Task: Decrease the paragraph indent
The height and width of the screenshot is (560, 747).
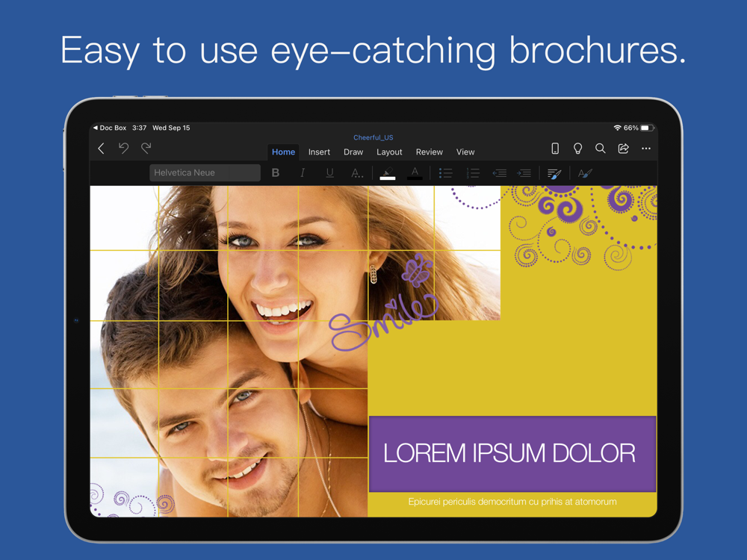Action: (x=499, y=173)
